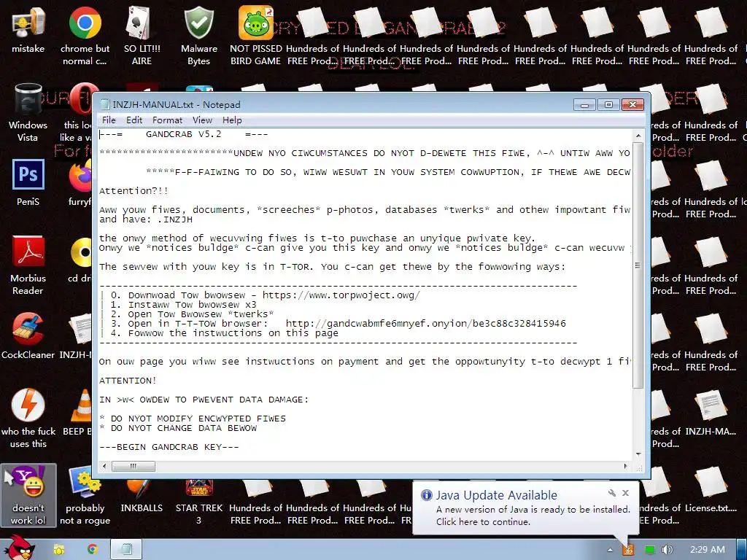Open taskbar file explorer icon
Viewport: 747px width, 560px height.
[x=58, y=550]
